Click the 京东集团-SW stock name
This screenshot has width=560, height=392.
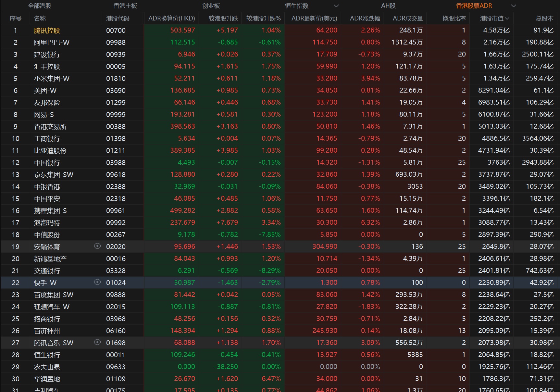click(x=54, y=175)
